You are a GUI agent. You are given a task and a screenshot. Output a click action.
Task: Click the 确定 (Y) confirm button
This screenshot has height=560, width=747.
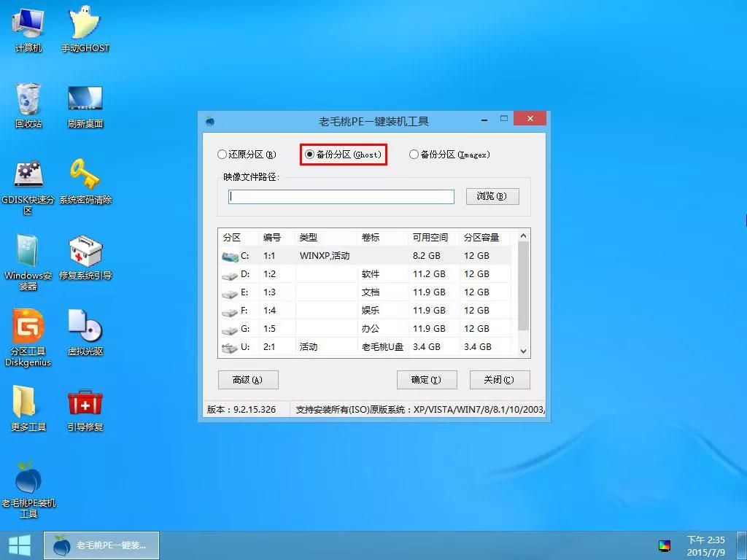[x=427, y=380]
